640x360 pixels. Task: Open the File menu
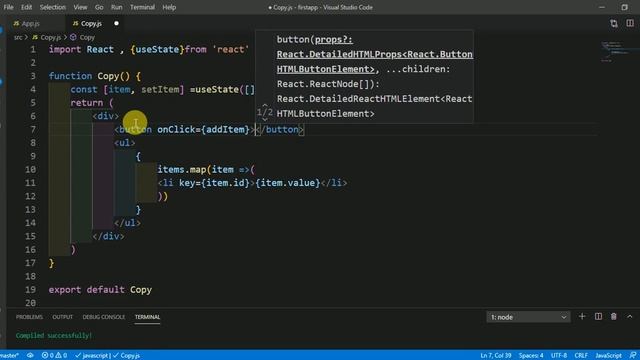coord(8,7)
